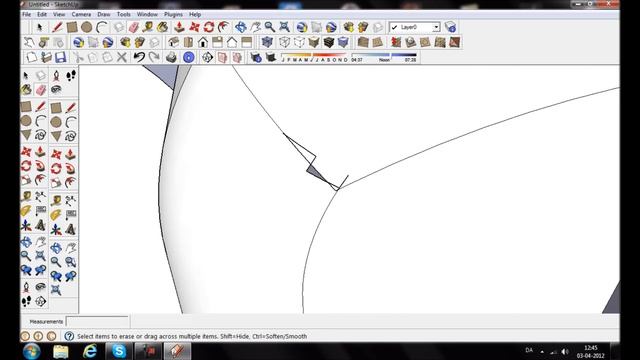Open Component Attributes icon

(x=58, y=42)
